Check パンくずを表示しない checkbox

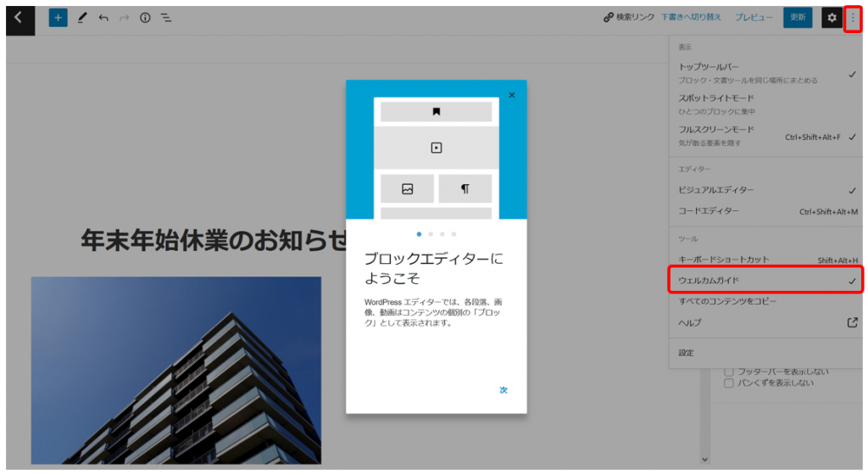[728, 383]
